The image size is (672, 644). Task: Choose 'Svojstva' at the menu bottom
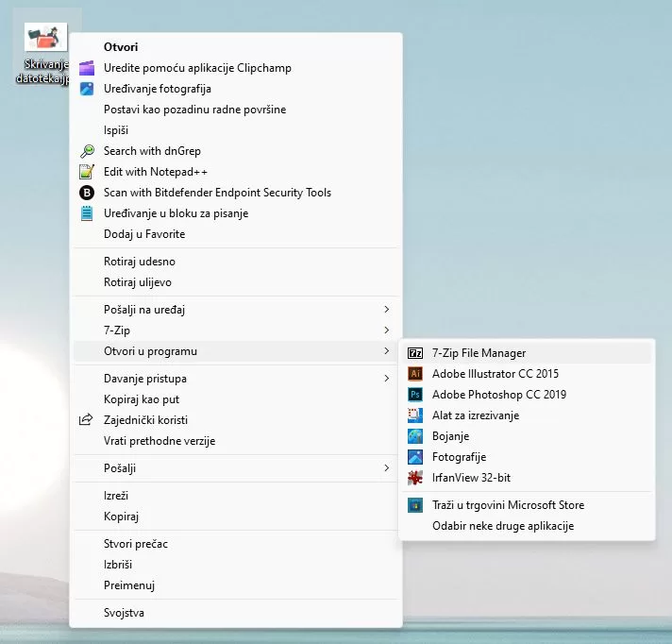point(124,613)
